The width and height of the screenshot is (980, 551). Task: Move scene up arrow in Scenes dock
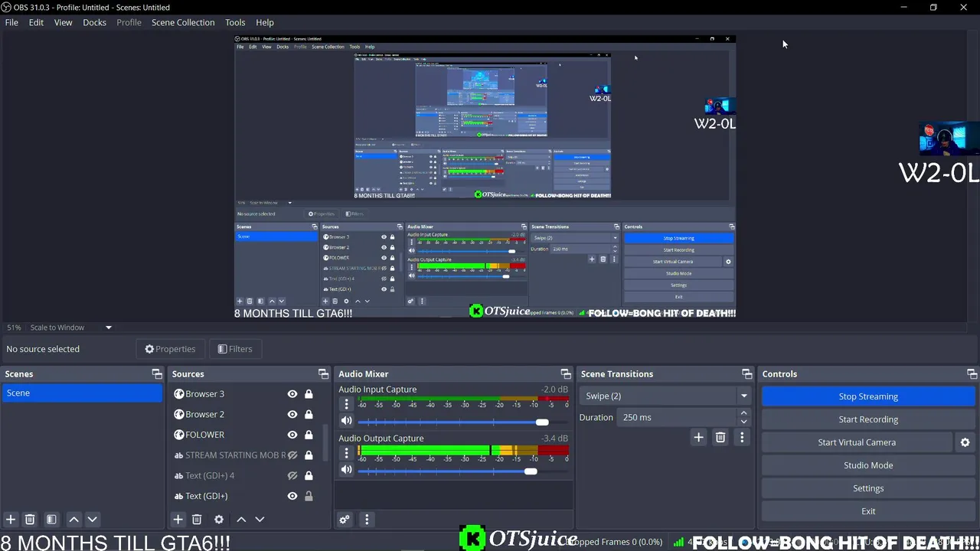pyautogui.click(x=73, y=519)
